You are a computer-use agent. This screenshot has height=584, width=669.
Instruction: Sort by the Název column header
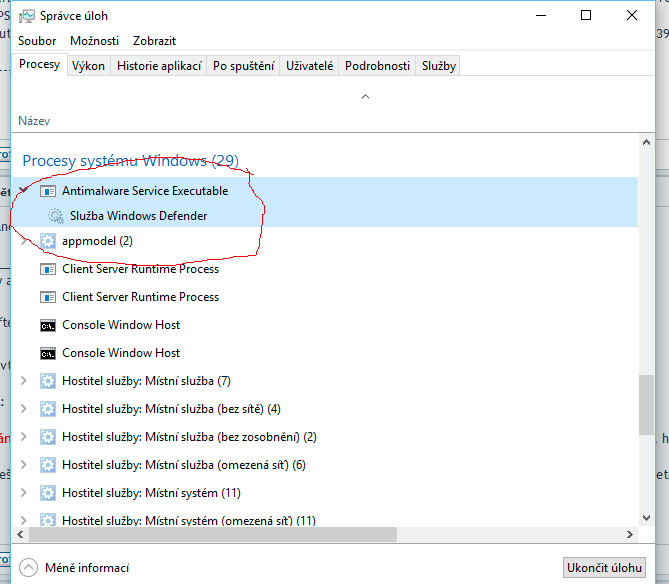tap(34, 121)
